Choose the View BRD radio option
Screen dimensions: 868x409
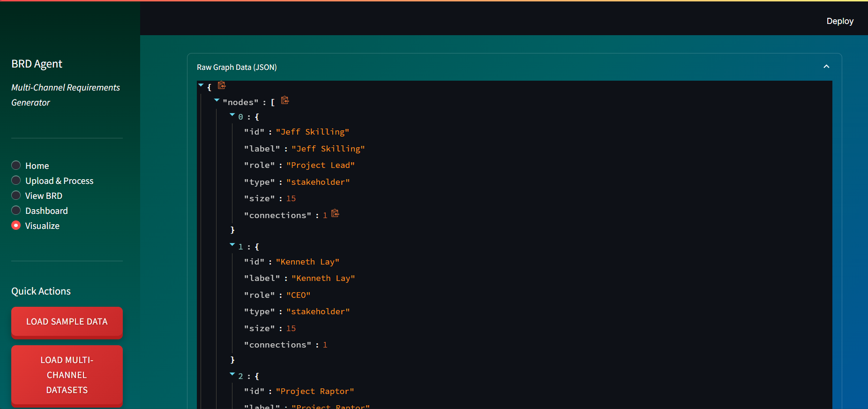point(16,196)
